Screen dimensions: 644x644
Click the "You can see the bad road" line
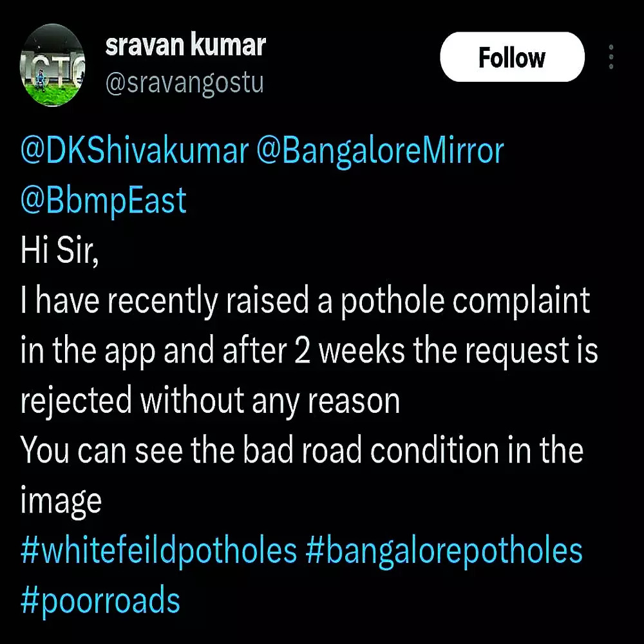coord(302,450)
